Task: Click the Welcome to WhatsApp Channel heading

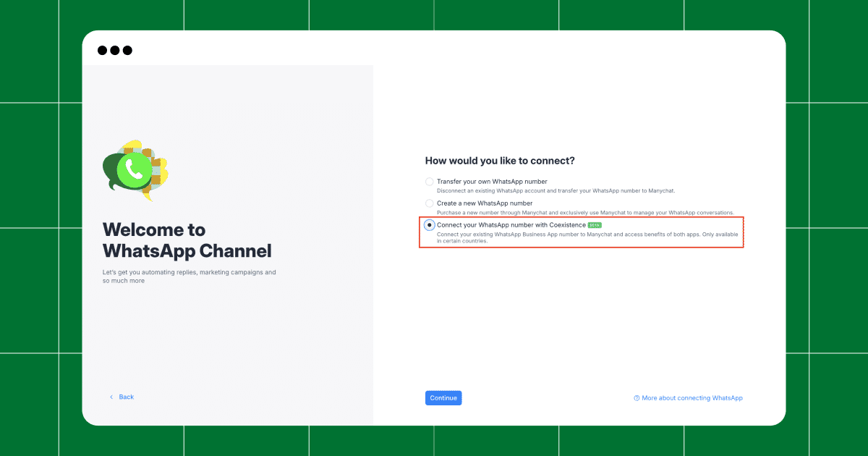Action: point(187,240)
